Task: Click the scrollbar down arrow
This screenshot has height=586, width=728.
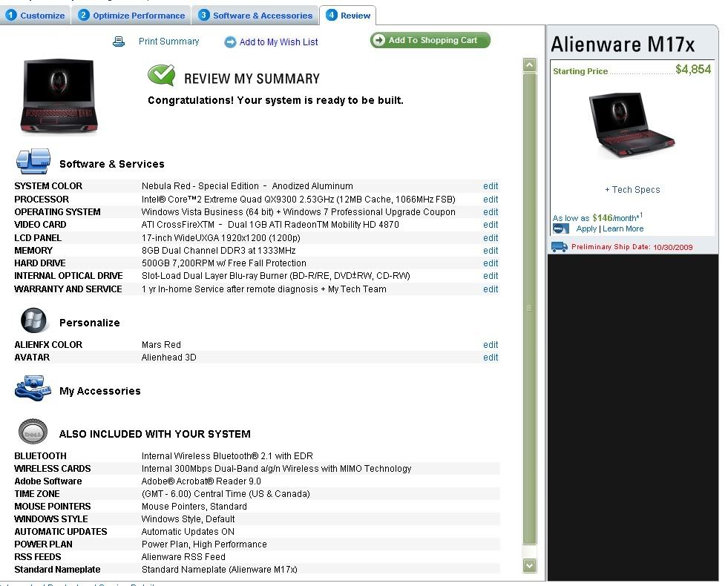Action: pyautogui.click(x=529, y=565)
